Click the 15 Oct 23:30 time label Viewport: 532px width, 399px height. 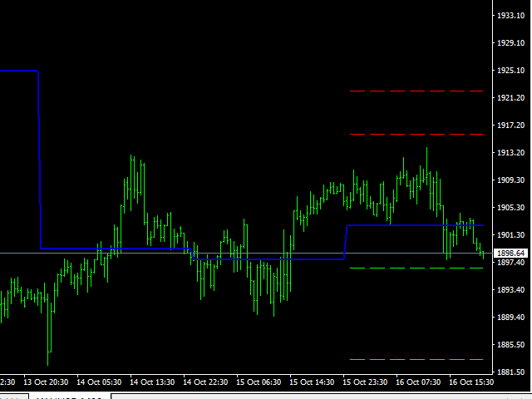point(366,382)
